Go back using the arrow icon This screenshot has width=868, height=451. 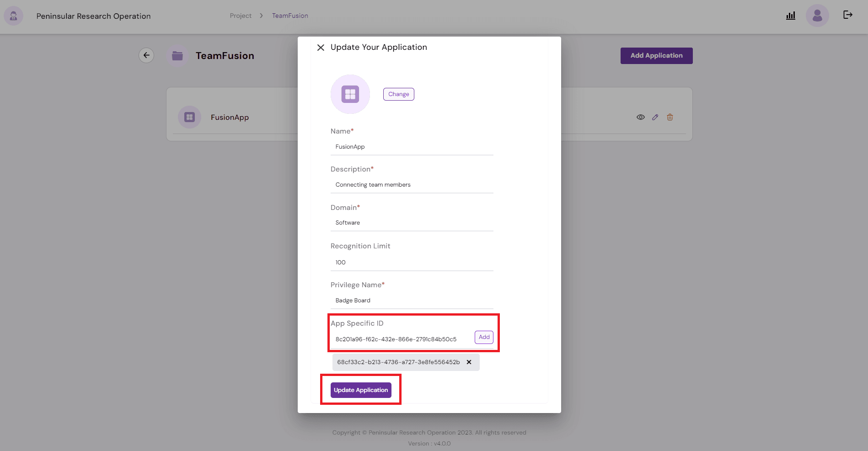146,55
